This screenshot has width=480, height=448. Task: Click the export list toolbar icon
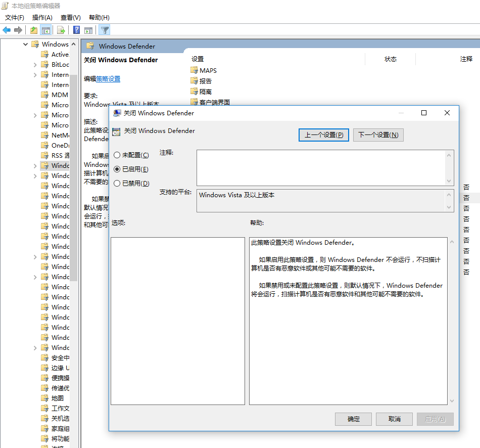tap(61, 30)
